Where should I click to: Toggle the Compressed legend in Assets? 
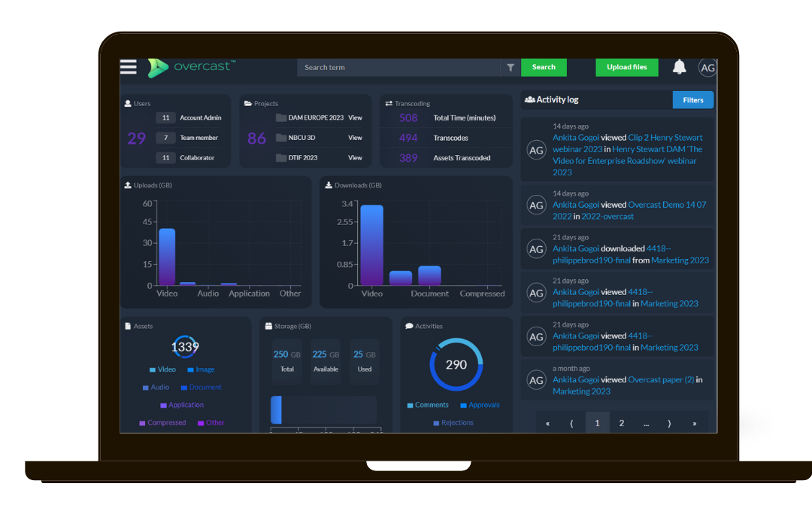(x=162, y=422)
